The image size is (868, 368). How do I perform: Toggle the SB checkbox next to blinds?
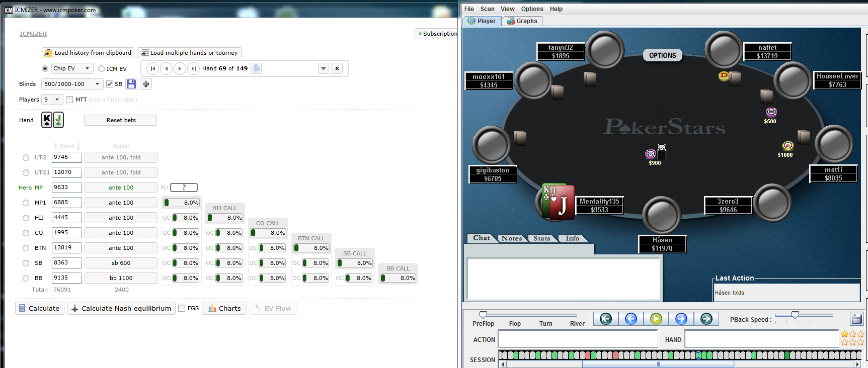(x=110, y=84)
